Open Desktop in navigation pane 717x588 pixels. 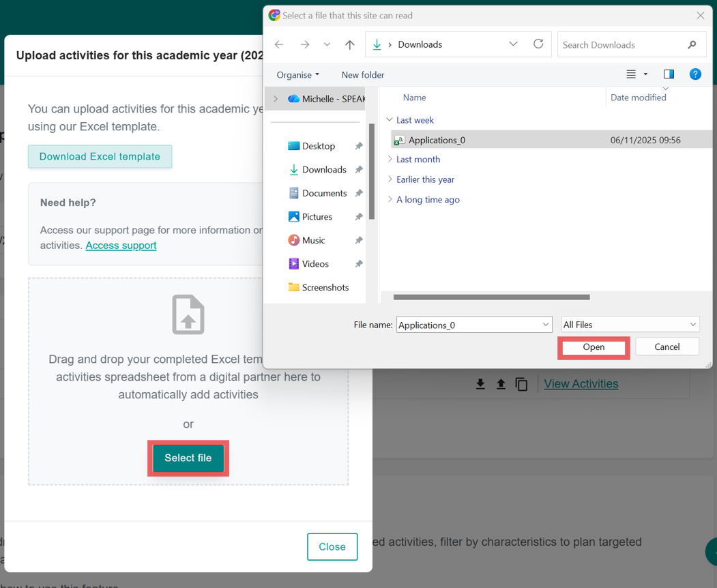point(311,146)
